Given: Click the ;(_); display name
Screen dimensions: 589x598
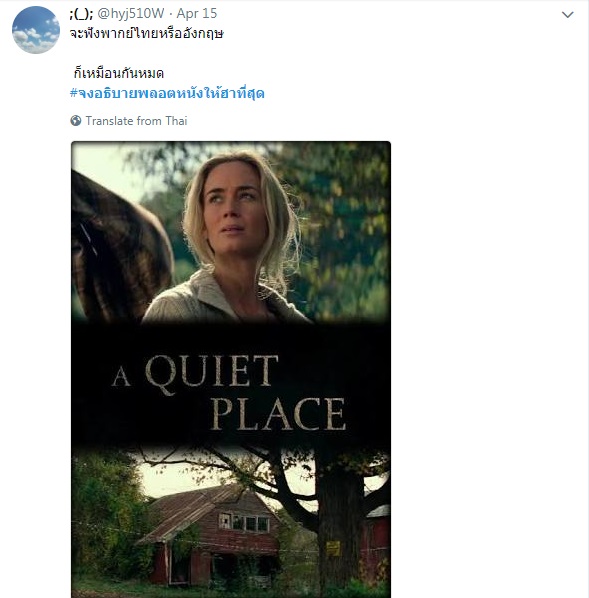Looking at the screenshot, I should [x=81, y=14].
